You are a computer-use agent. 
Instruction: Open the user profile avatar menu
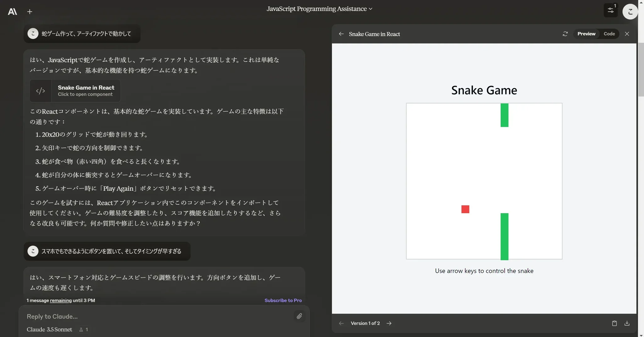click(630, 12)
